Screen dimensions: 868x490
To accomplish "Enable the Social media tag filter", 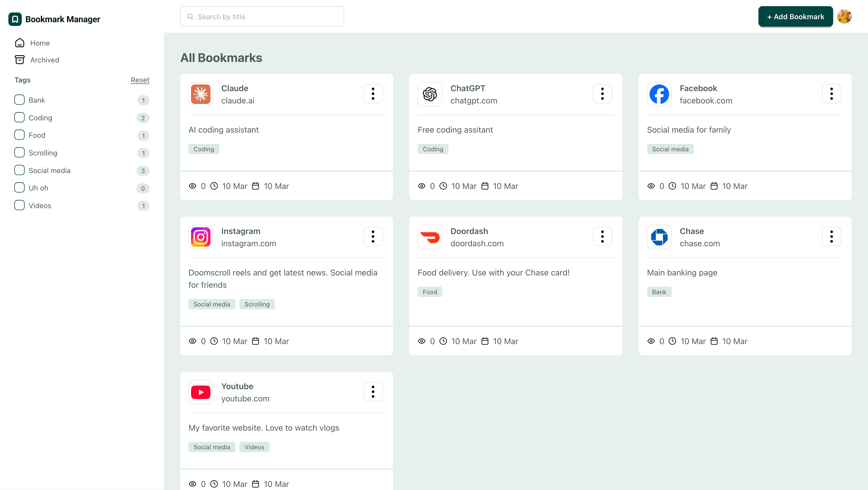I will click(x=19, y=170).
